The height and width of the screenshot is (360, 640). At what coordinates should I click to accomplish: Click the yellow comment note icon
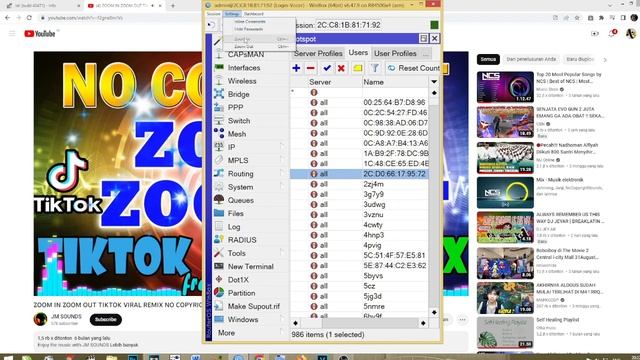[358, 68]
